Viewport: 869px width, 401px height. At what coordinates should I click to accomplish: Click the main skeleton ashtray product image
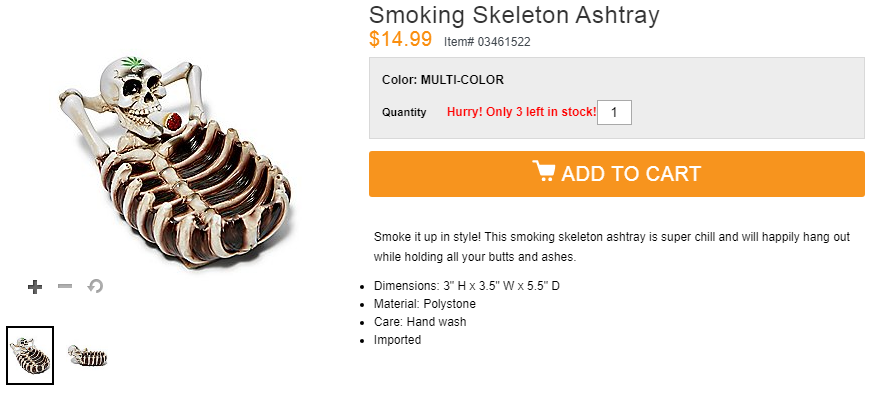point(176,161)
